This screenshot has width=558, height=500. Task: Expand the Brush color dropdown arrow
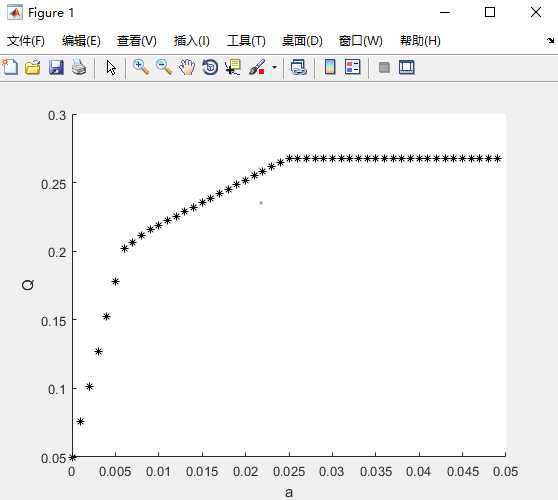(x=274, y=67)
